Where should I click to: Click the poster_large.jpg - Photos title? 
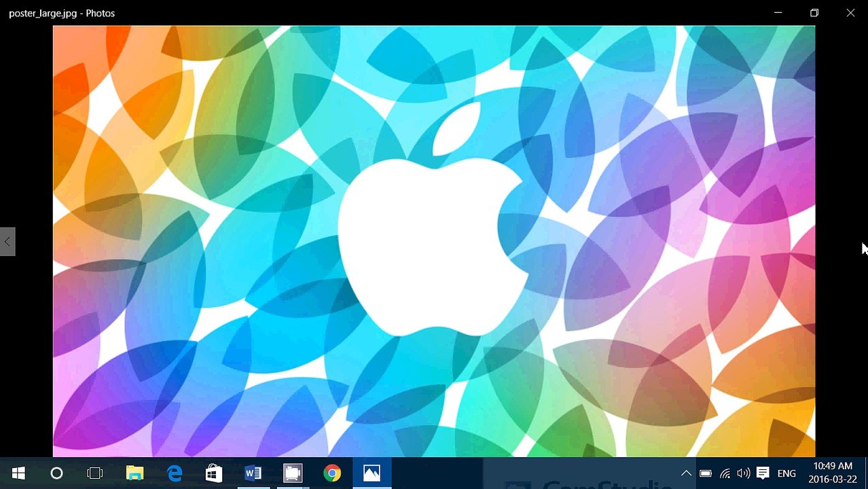point(62,13)
